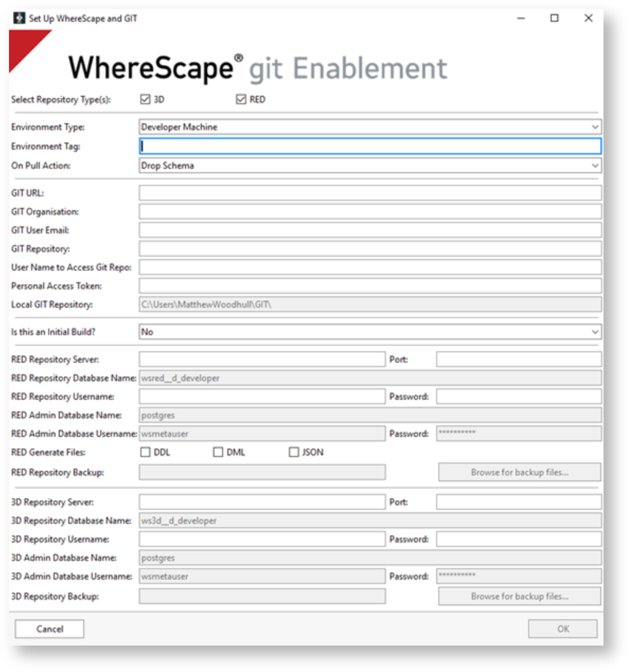Open the Is this an Initial Build dropdown
The height and width of the screenshot is (672, 630).
(370, 332)
